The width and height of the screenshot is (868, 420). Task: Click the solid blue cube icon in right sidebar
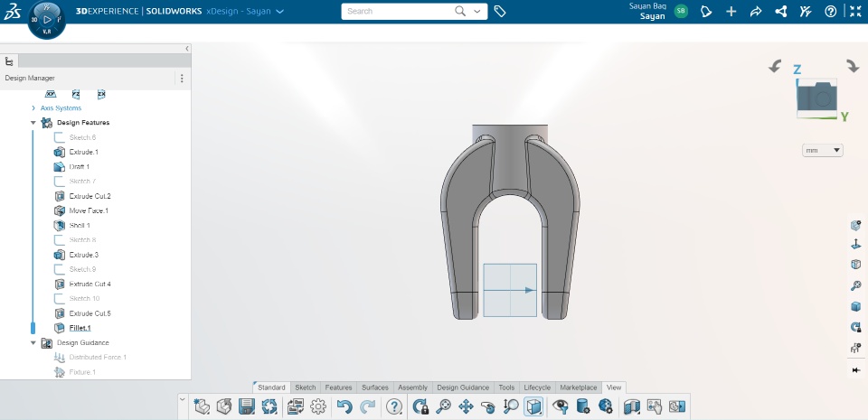point(856,307)
